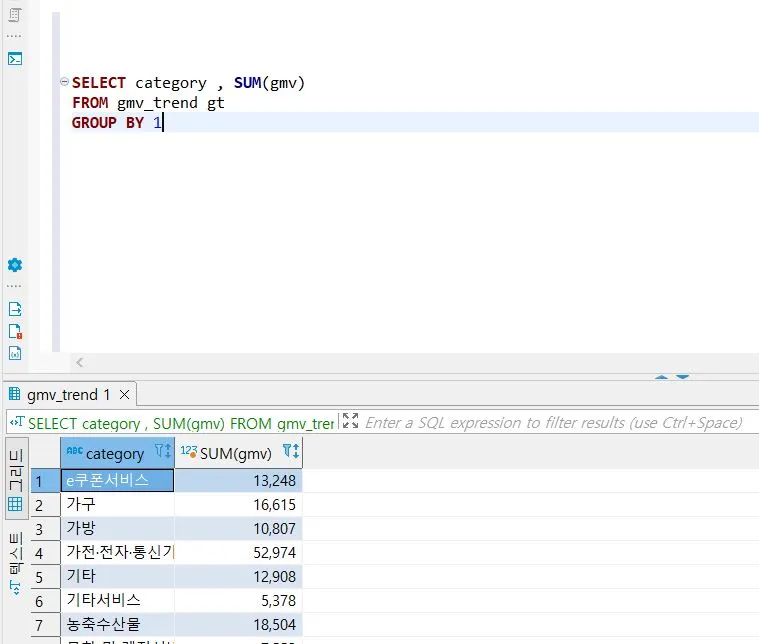Select the SUM(gmv) column header
The width and height of the screenshot is (759, 644).
point(236,453)
